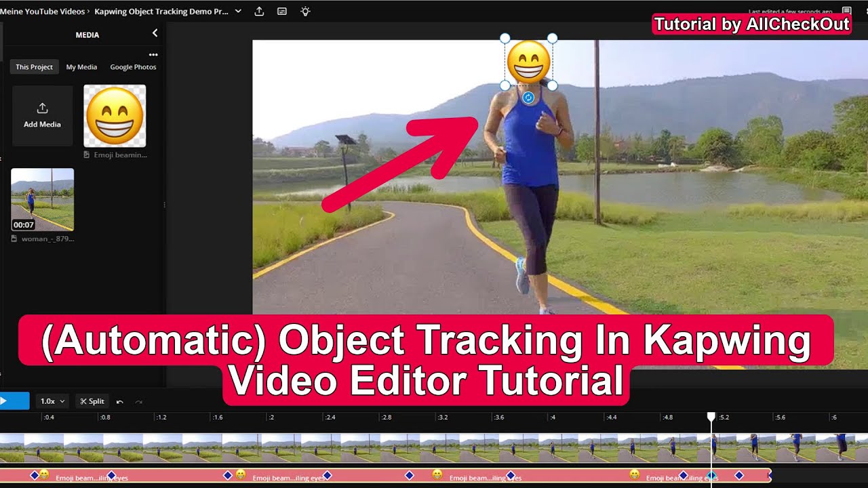Switch to the This Project tab
868x488 pixels.
(x=34, y=67)
